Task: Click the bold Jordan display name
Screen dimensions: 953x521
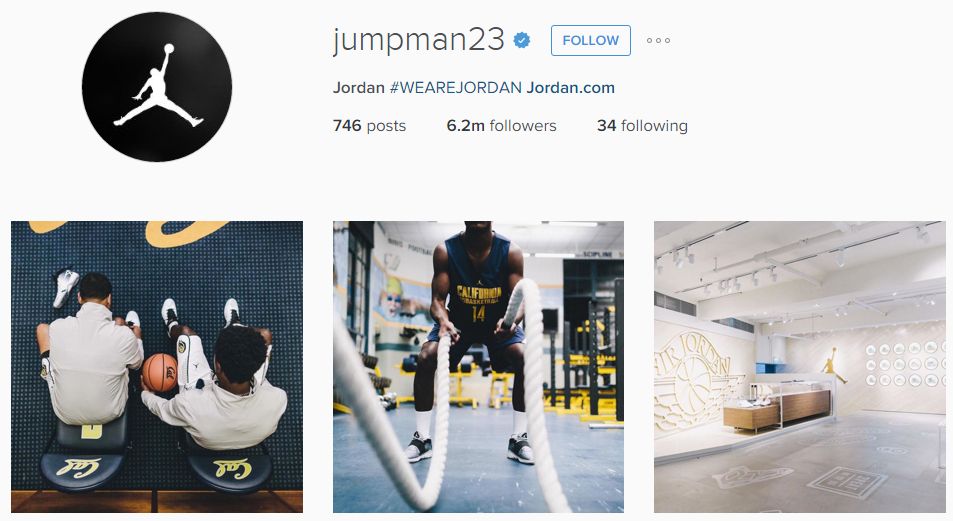Action: coord(359,88)
